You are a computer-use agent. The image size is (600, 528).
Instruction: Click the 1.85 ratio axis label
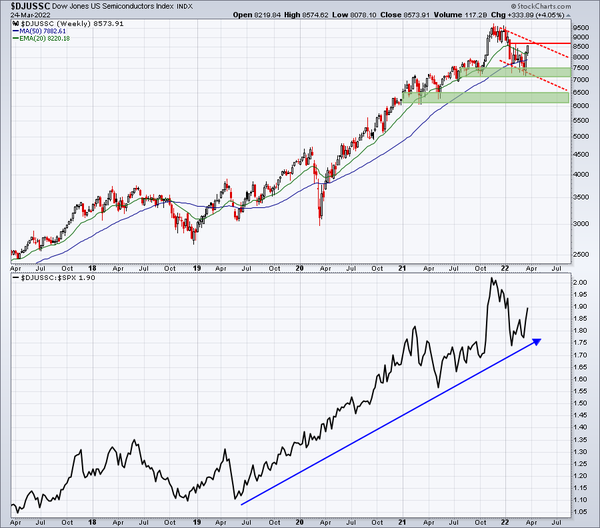point(580,319)
